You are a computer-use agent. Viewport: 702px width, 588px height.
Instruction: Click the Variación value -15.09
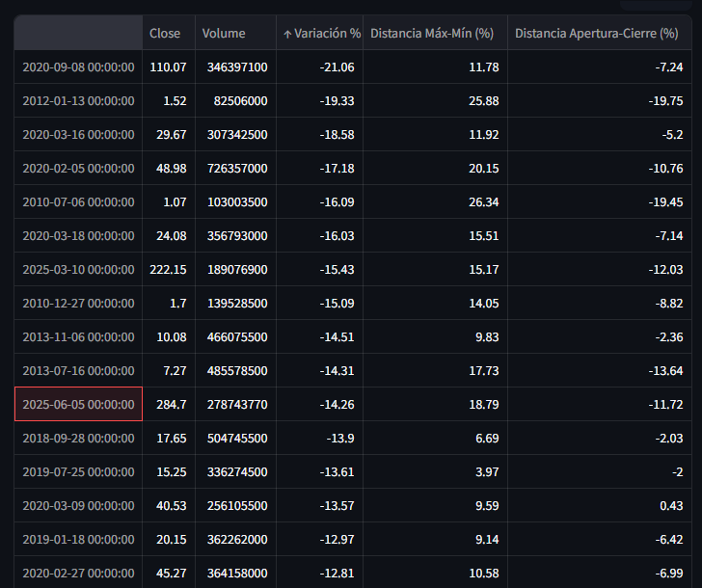pos(320,303)
